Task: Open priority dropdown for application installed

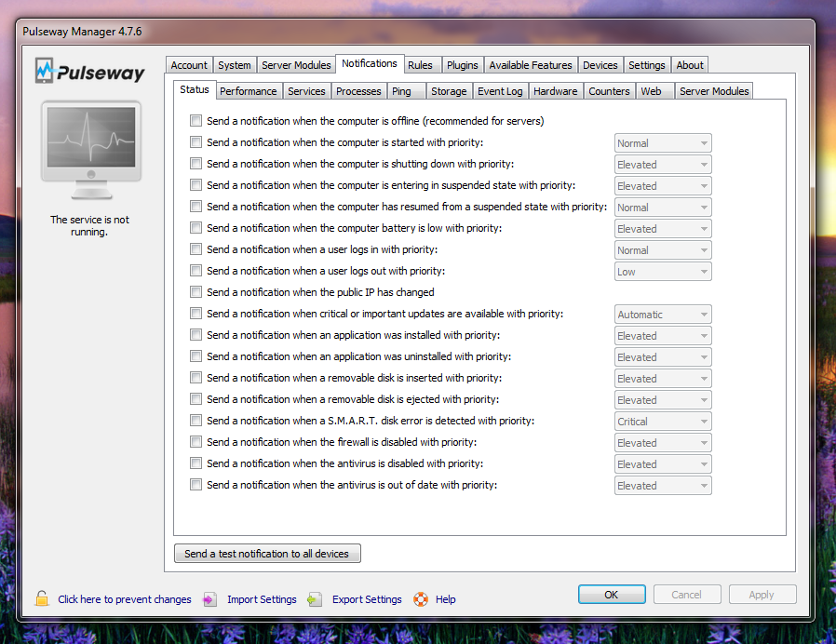Action: (x=663, y=335)
